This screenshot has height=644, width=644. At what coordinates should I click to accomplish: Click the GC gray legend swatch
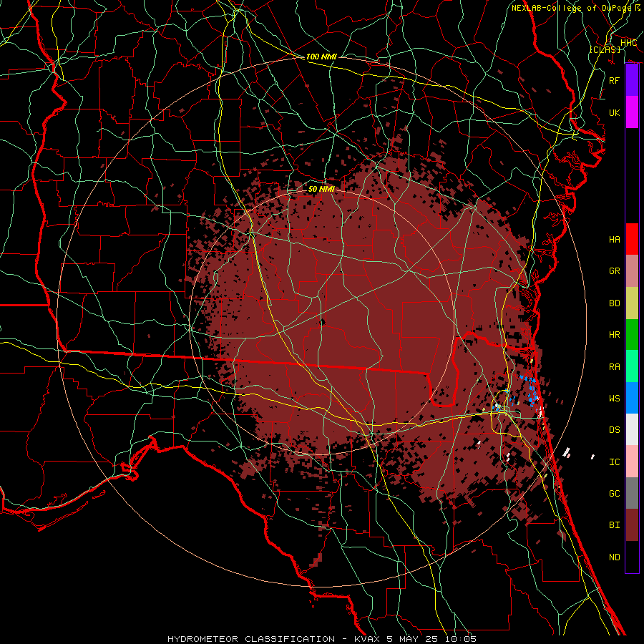point(632,493)
